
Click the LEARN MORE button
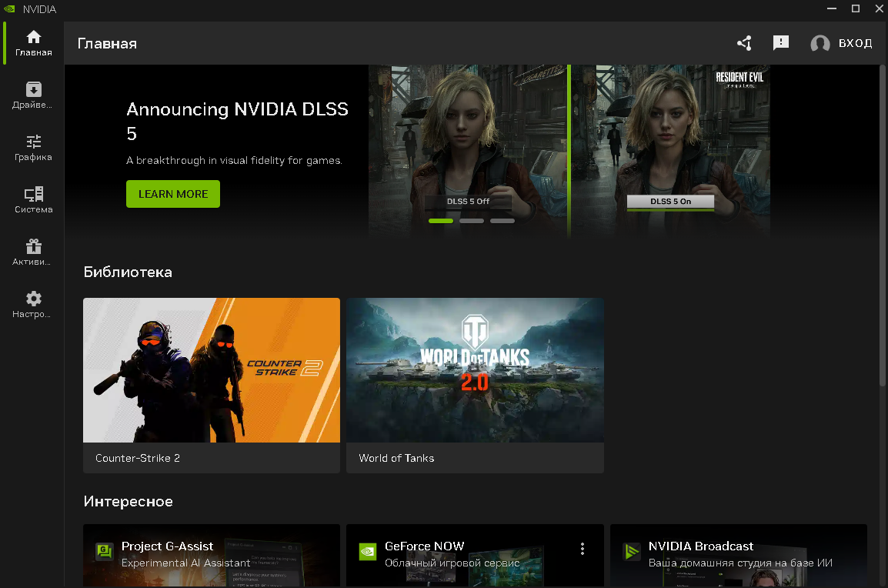(172, 194)
